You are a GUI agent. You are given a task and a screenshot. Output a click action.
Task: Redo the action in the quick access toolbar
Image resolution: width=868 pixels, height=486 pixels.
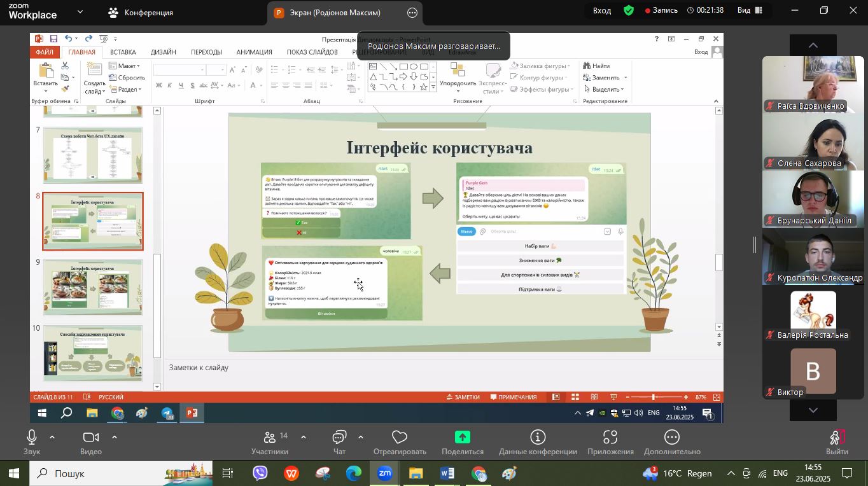[88, 39]
